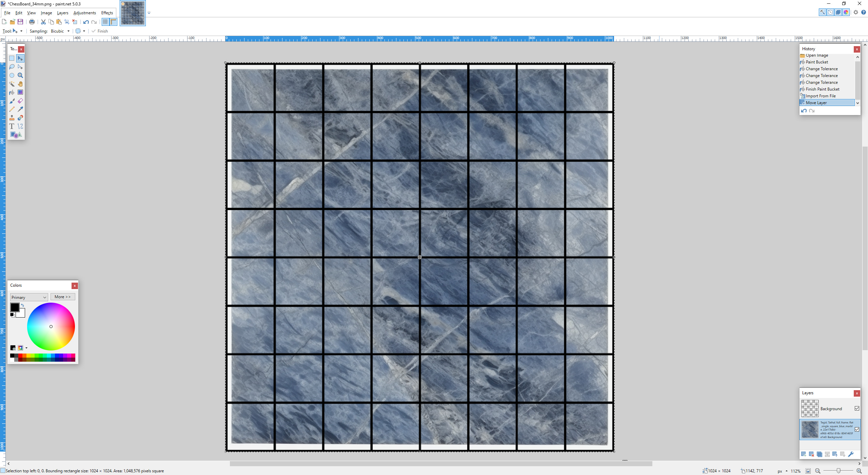Screen dimensions: 868x475
Task: Select the Magic Wand tool
Action: click(12, 84)
